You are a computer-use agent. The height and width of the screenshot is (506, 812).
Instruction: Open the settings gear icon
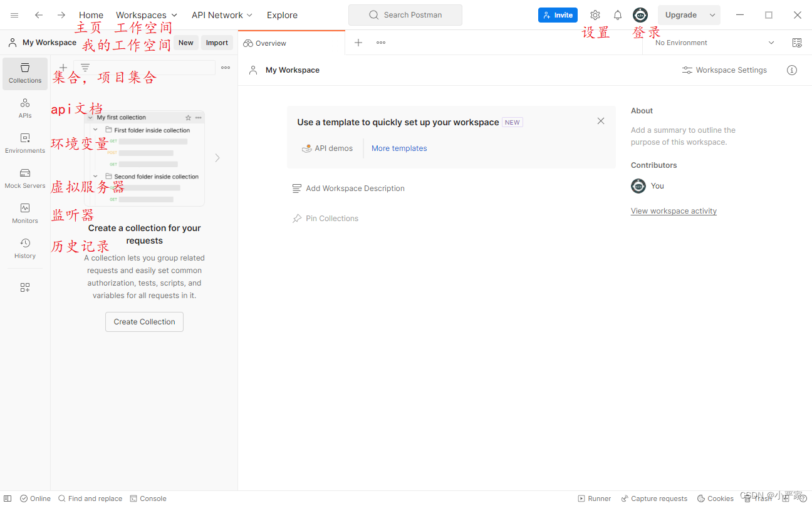coord(595,15)
